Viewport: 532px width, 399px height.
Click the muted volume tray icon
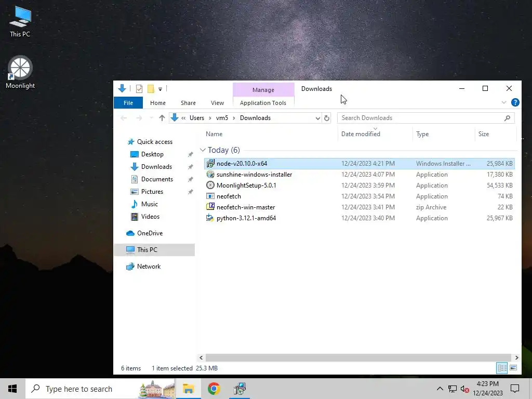[x=465, y=389]
